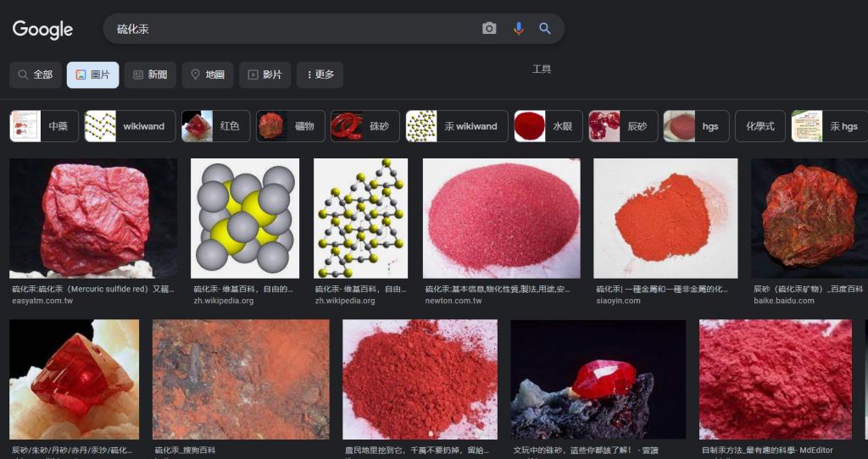The image size is (868, 459).
Task: Switch to the 影片 videos tab
Action: [264, 75]
